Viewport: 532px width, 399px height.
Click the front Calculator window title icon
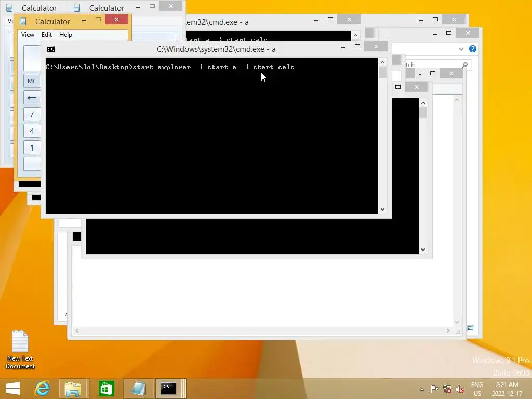pos(23,22)
